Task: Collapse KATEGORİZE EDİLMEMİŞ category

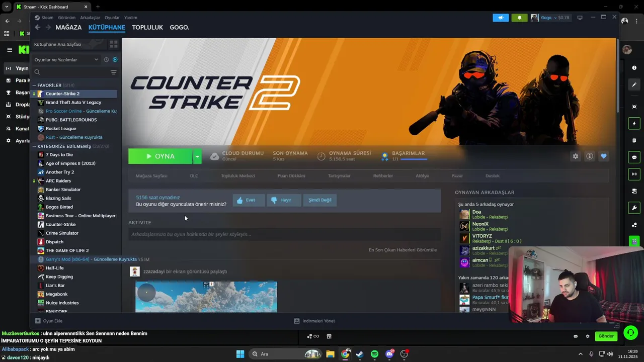Action: click(x=64, y=146)
